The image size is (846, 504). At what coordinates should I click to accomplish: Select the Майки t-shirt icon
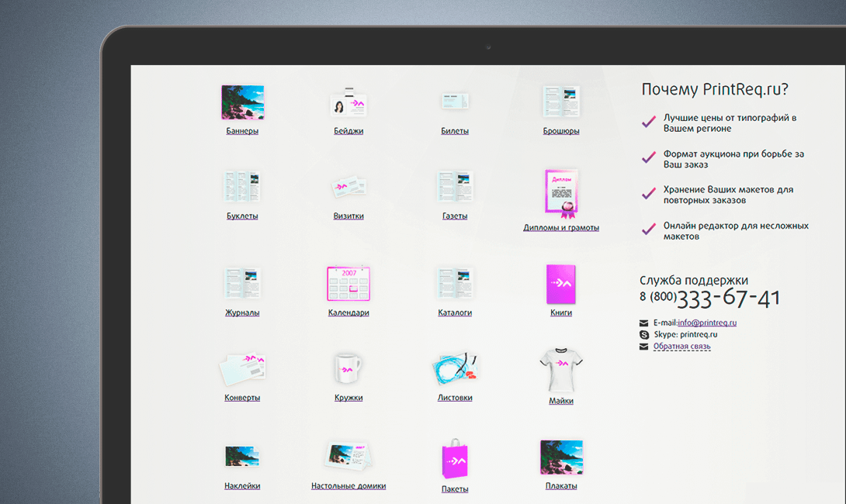(561, 370)
